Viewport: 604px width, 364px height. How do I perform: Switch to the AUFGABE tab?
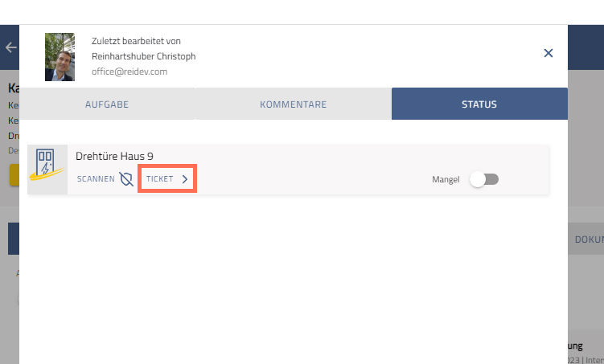[107, 104]
